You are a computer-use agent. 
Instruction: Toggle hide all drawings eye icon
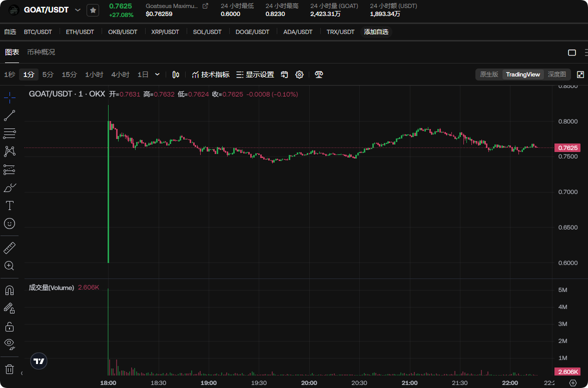(x=10, y=343)
